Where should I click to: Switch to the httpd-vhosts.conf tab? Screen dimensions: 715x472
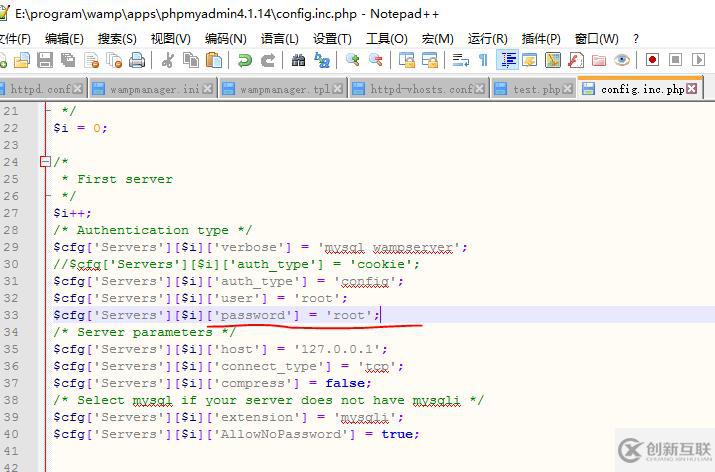click(420, 89)
